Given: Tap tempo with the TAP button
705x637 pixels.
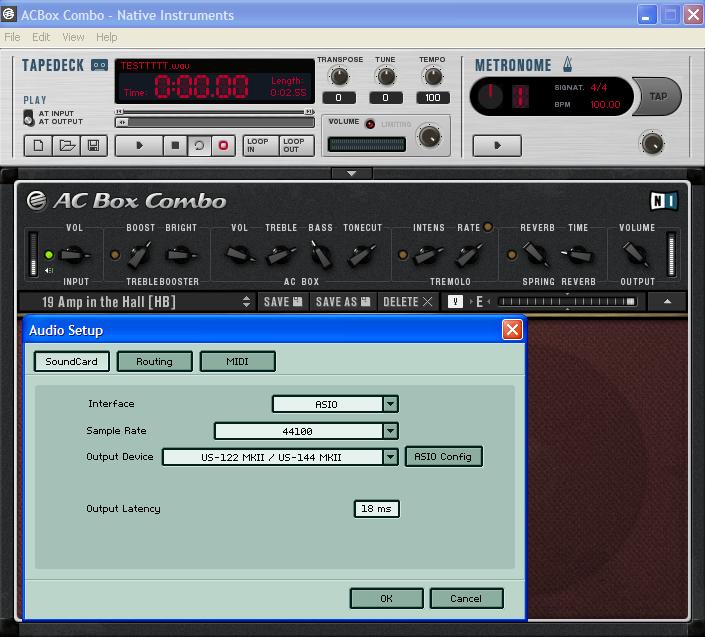Looking at the screenshot, I should tap(658, 96).
